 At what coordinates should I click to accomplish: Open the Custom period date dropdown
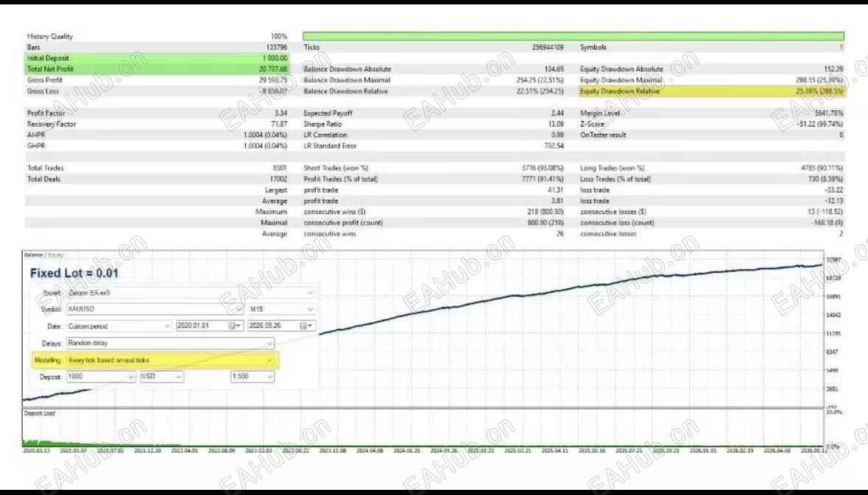(x=166, y=327)
